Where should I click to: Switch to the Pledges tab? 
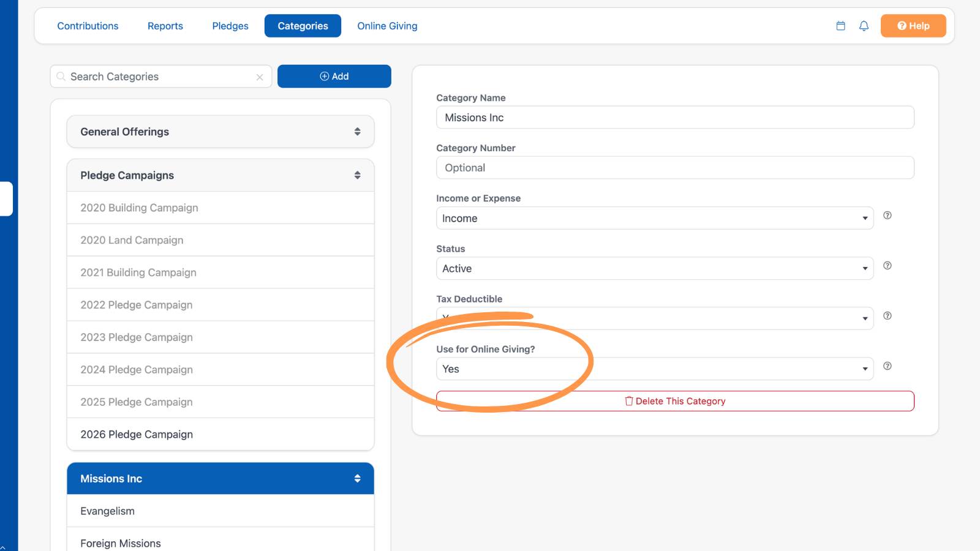pos(230,26)
